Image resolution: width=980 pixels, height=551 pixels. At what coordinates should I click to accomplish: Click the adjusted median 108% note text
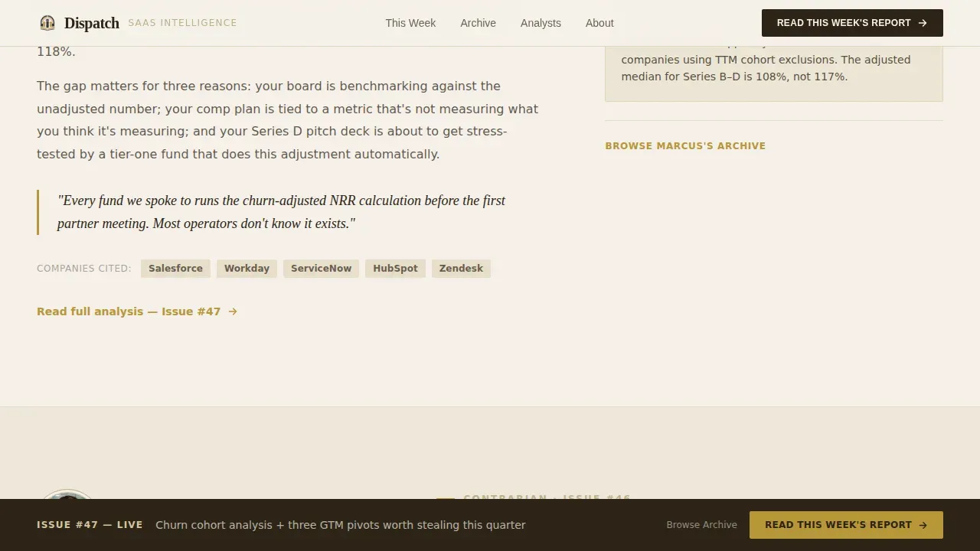766,68
